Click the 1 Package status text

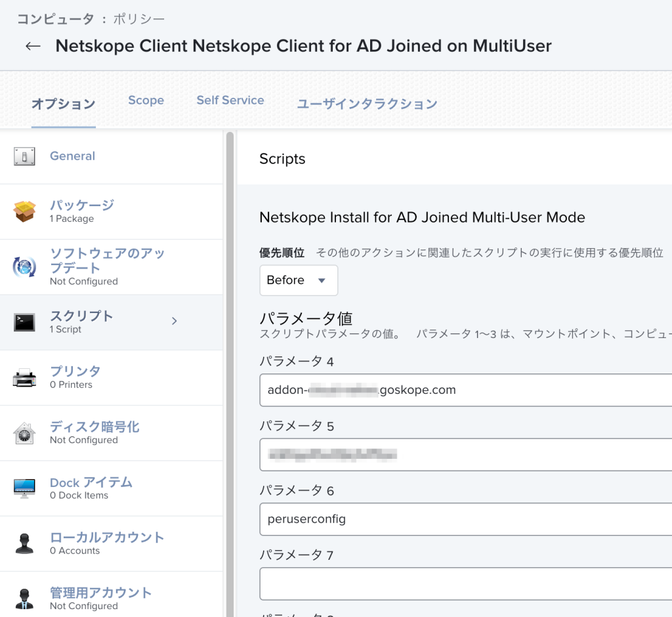tap(72, 219)
